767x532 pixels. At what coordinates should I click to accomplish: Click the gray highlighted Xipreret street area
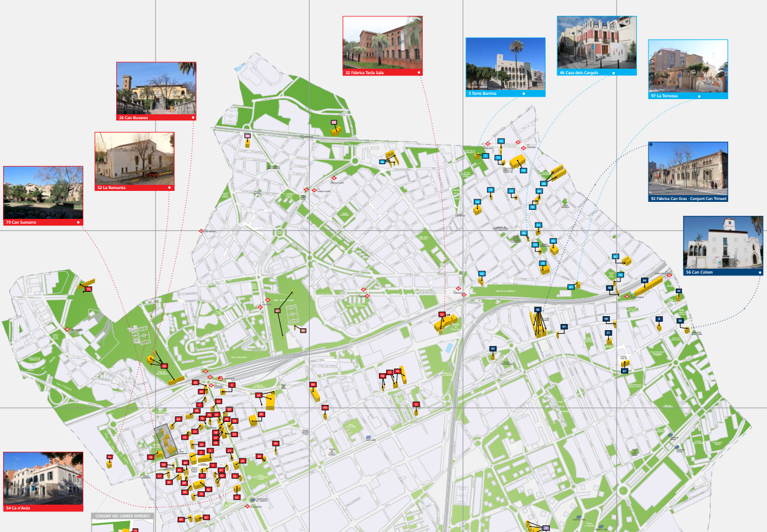164,441
